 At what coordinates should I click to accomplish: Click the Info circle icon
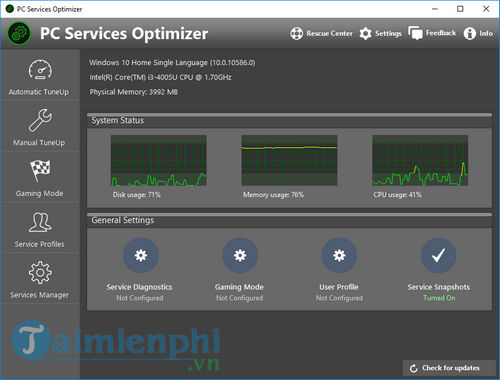470,33
